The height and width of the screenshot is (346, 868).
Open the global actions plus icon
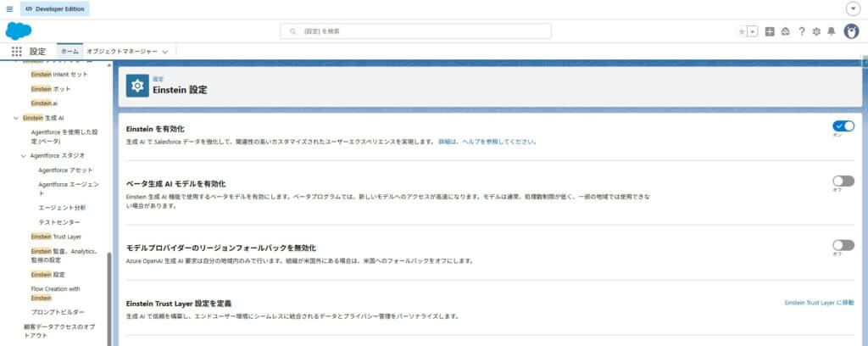coord(770,32)
